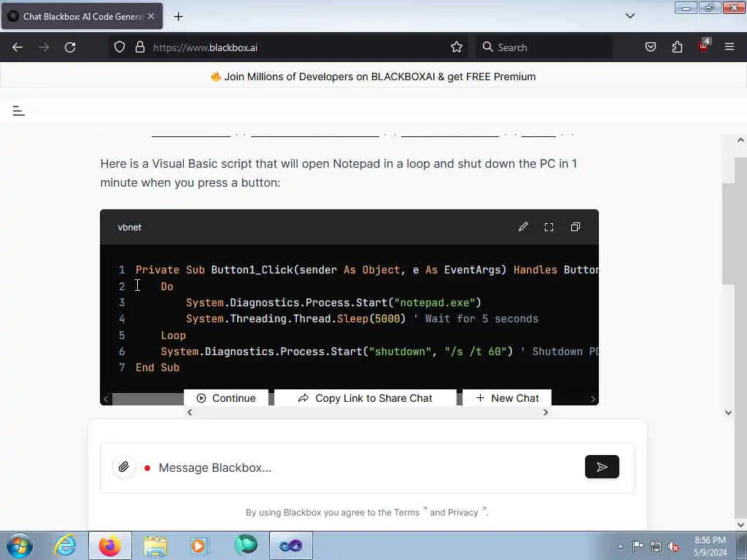Click the infinity-logo taskbar application
The height and width of the screenshot is (560, 747).
291,545
